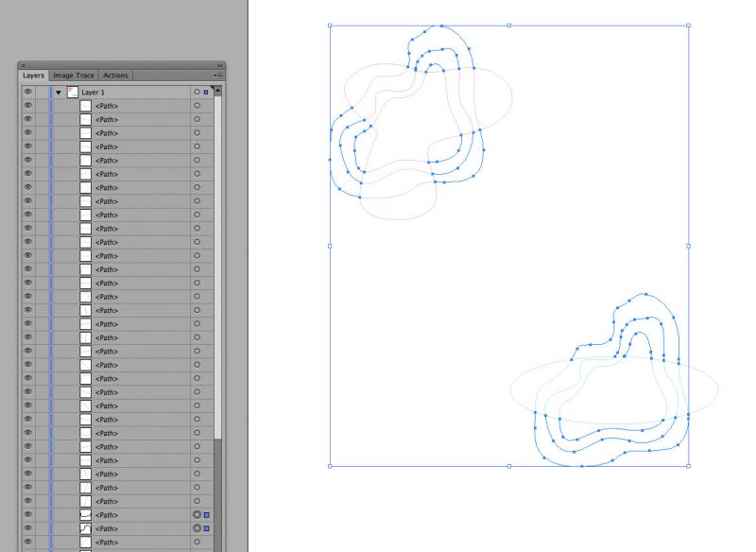Click the top-left bounding box handle on canvas
Viewport: 756px width, 552px height.
pyautogui.click(x=329, y=26)
